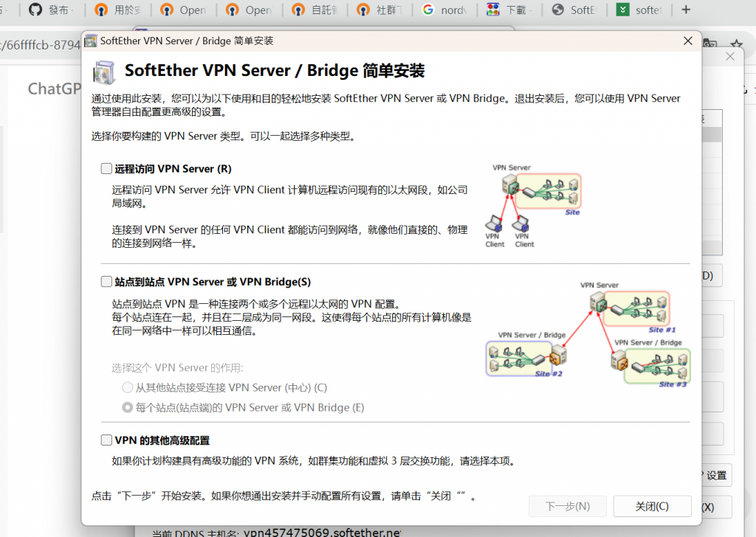Click the OpenVPN favicon on 社群 tab
The image size is (756, 537).
[363, 10]
